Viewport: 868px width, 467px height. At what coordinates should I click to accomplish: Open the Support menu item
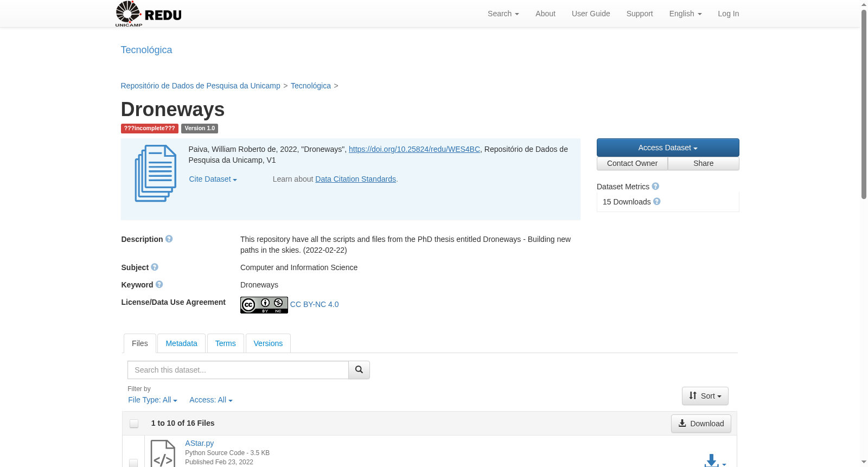tap(640, 14)
